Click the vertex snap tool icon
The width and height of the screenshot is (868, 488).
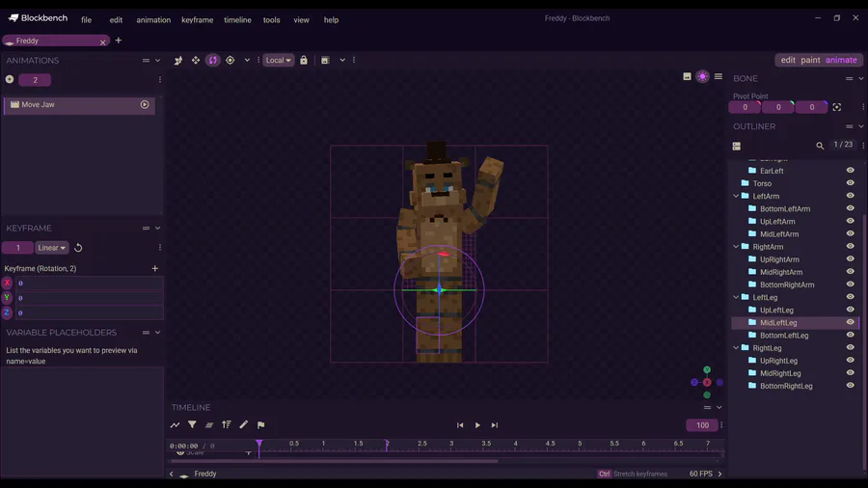tap(178, 61)
